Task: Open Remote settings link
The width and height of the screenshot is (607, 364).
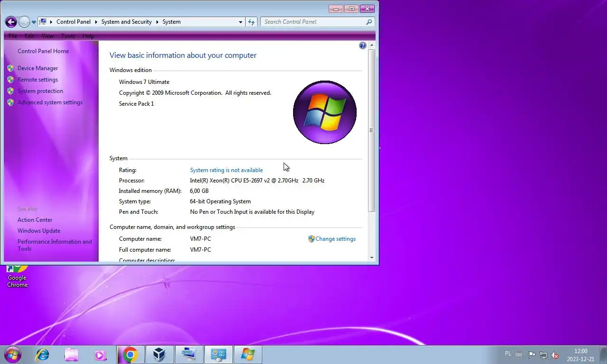Action: pyautogui.click(x=37, y=80)
